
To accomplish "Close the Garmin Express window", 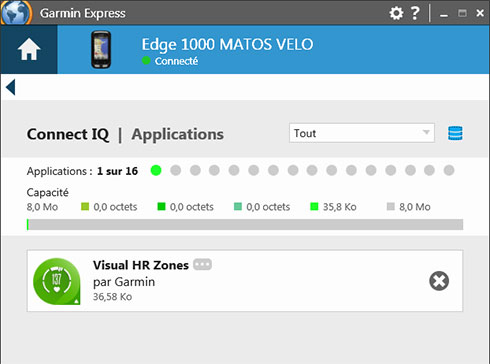I will tap(480, 13).
